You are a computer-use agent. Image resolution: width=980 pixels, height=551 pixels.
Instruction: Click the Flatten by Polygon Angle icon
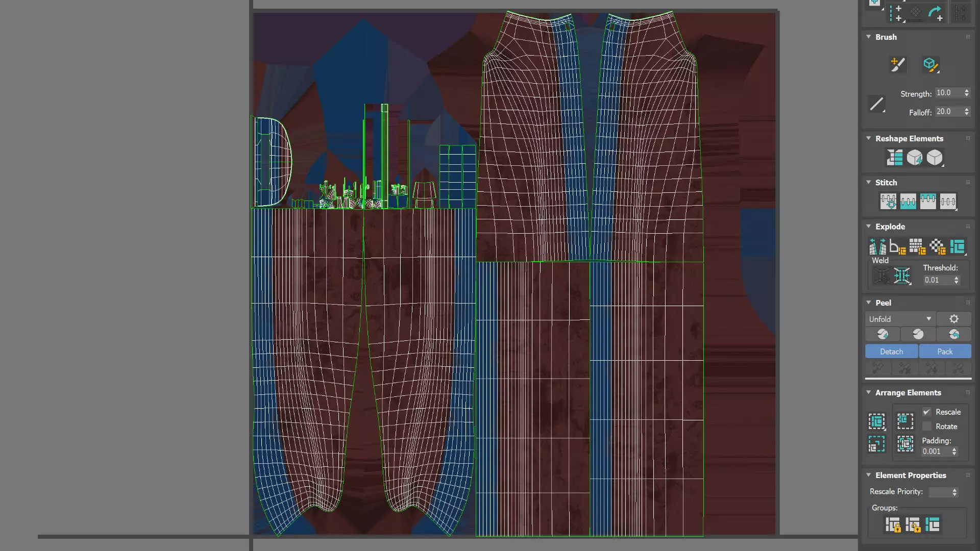897,247
